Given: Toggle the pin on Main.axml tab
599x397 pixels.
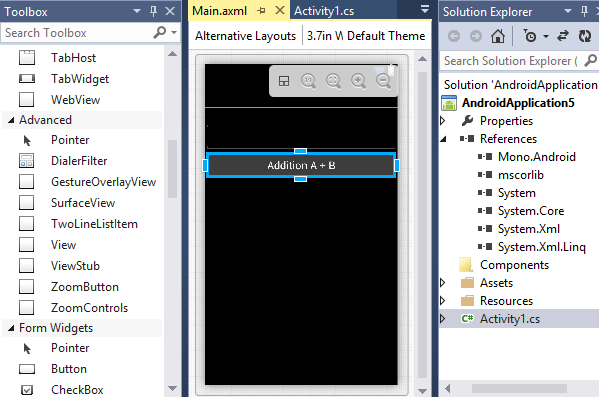Looking at the screenshot, I should 261,11.
